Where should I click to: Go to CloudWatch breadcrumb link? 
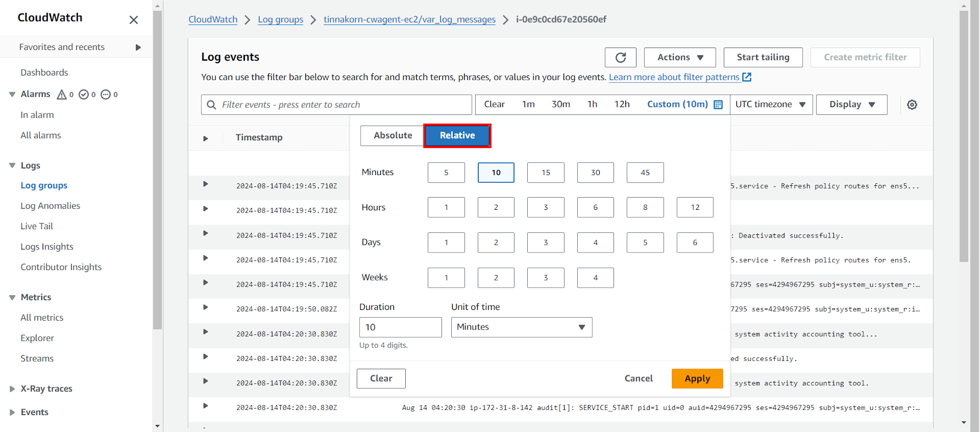pos(213,20)
